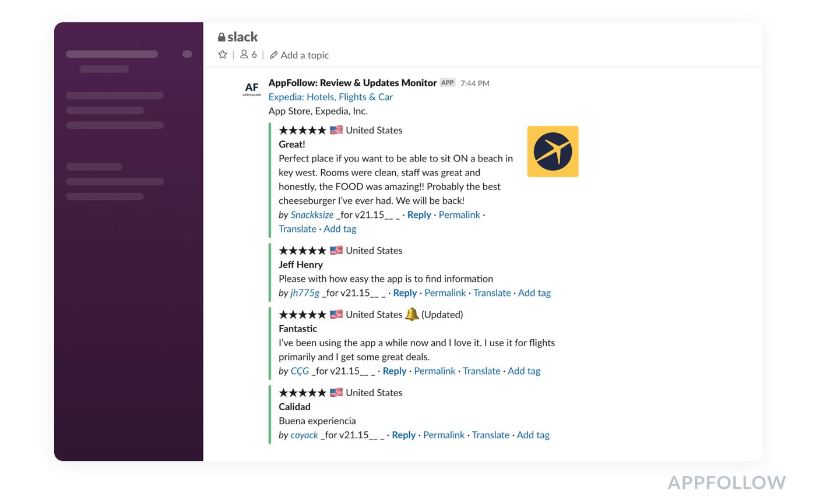Click AppFollow: Review & Updates Monitor sender name
Screen dimensions: 816x504
click(x=352, y=83)
